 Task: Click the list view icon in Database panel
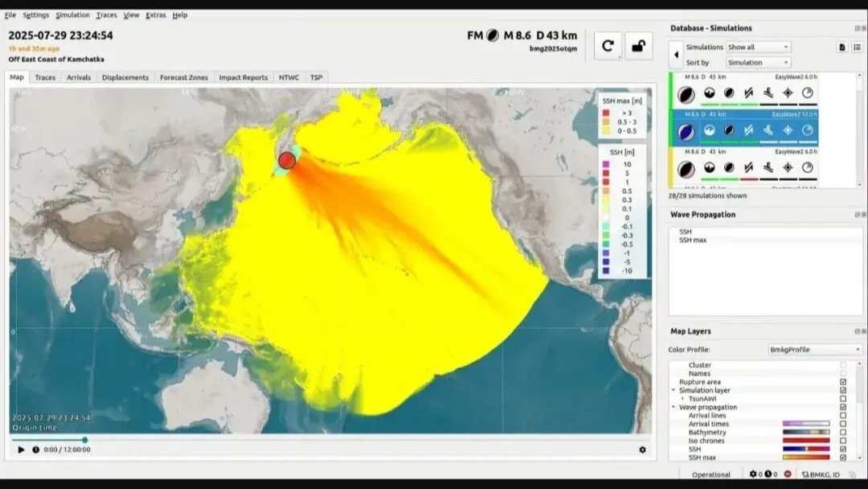point(857,47)
